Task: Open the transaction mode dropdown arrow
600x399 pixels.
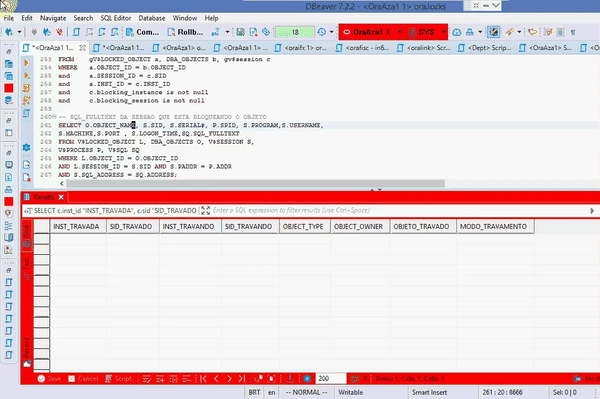Action: click(227, 32)
